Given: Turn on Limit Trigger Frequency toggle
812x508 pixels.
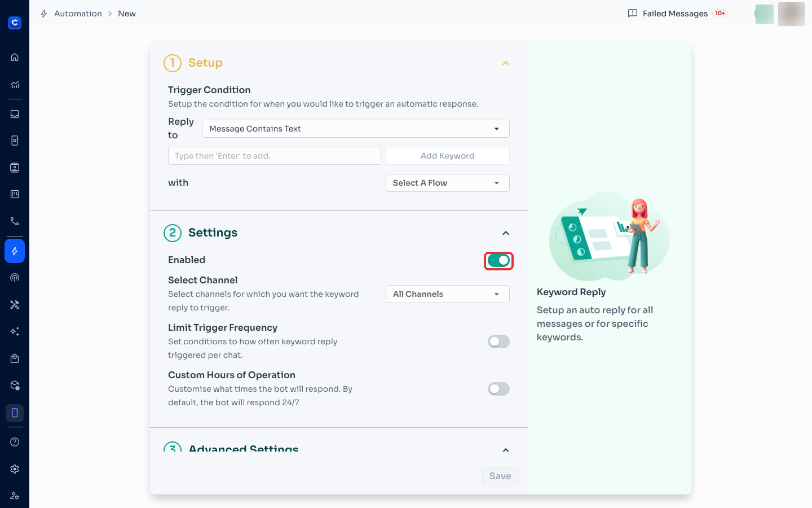Looking at the screenshot, I should click(498, 341).
